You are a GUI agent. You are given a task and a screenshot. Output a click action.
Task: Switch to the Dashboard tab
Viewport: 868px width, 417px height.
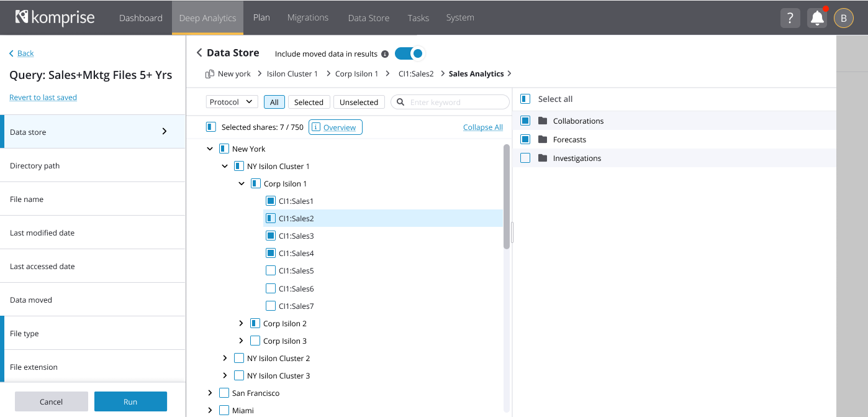[x=141, y=18]
